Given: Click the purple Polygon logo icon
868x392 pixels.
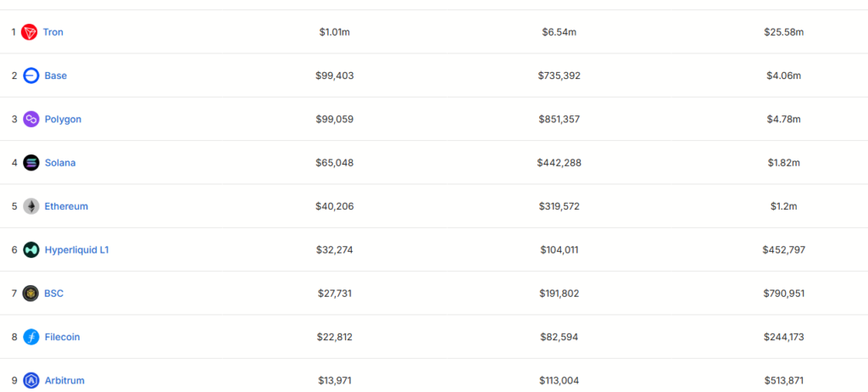Looking at the screenshot, I should pyautogui.click(x=31, y=120).
